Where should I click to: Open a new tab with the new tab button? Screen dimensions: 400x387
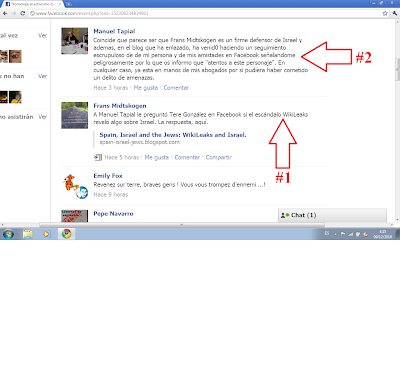(x=68, y=4)
